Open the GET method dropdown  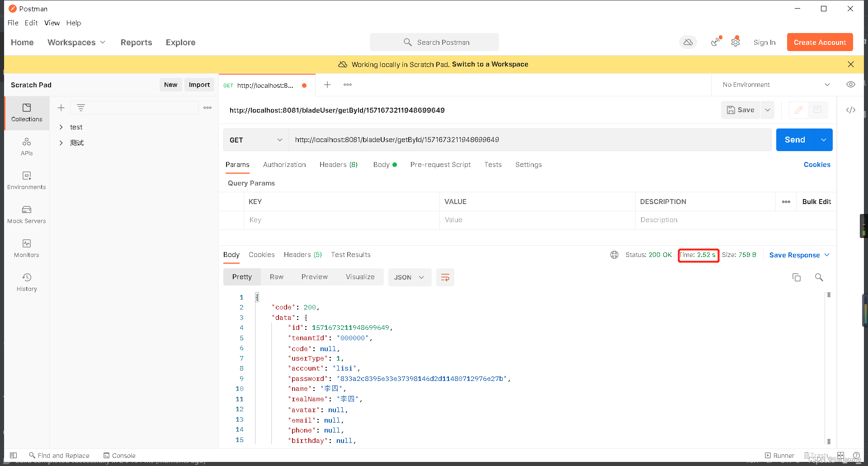pos(255,140)
